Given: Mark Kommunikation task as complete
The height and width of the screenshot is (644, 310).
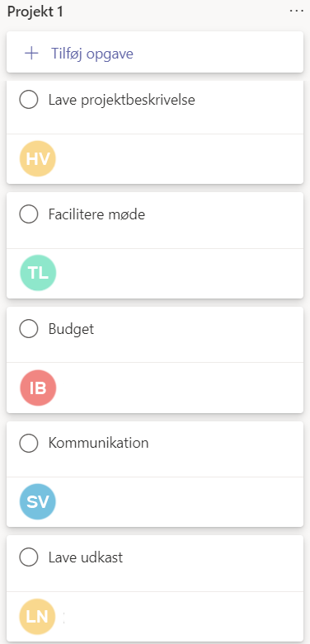Looking at the screenshot, I should 29,443.
